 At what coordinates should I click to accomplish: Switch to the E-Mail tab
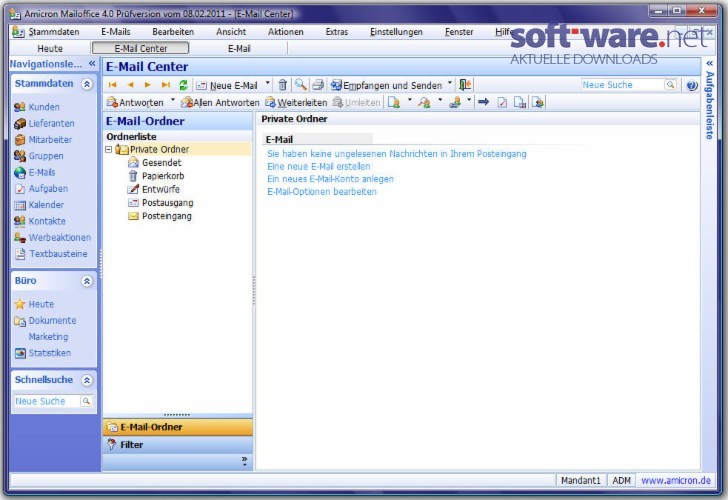pos(239,48)
